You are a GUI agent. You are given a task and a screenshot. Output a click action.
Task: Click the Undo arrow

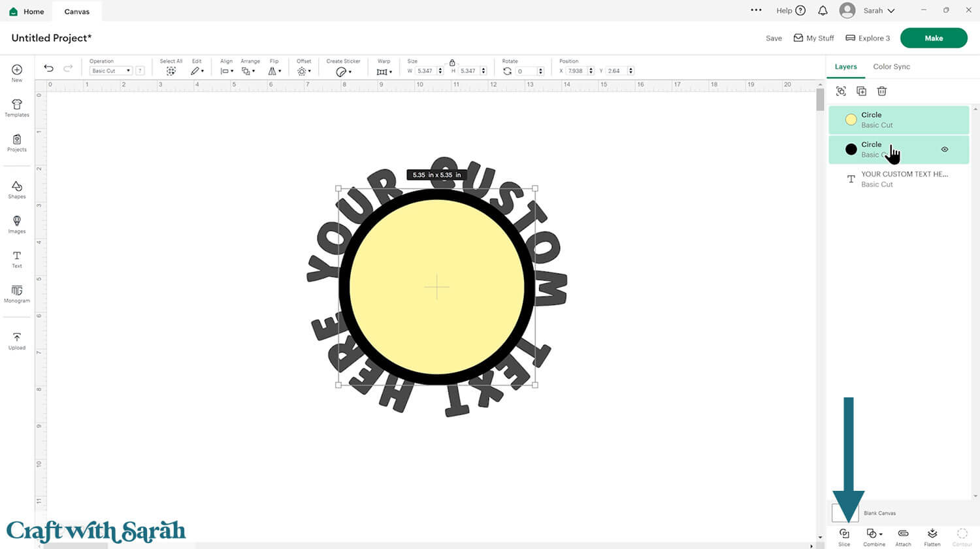click(48, 69)
